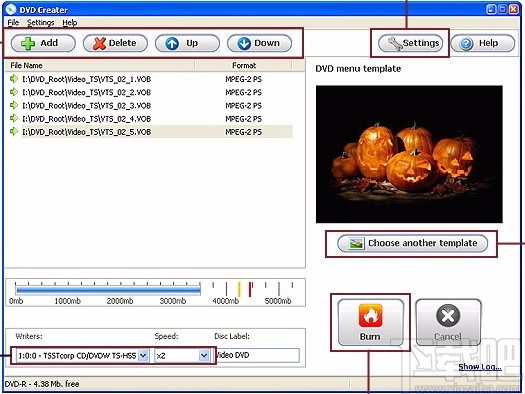Select file VTS_02_3.VOB in list
Image resolution: width=525 pixels, height=394 pixels.
tap(86, 105)
